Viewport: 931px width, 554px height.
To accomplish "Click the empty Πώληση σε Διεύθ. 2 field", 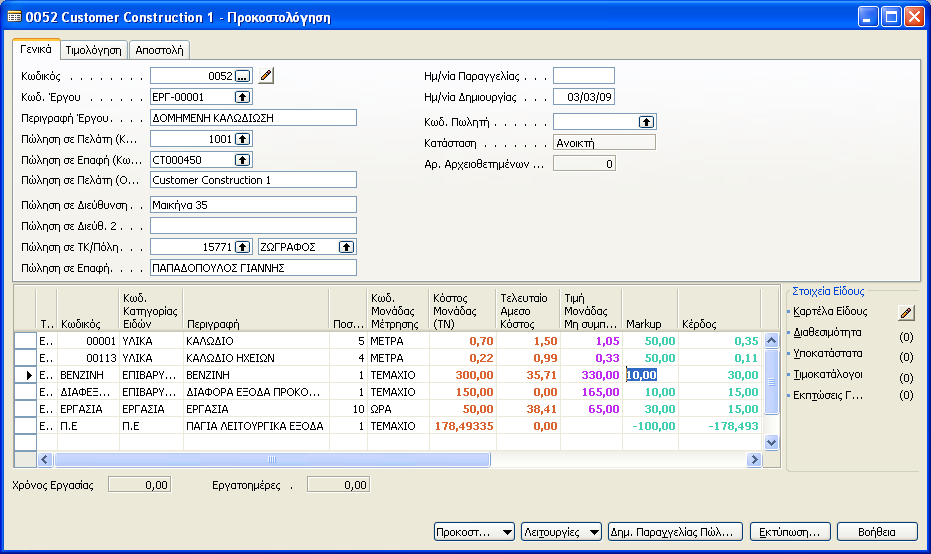I will click(x=254, y=226).
